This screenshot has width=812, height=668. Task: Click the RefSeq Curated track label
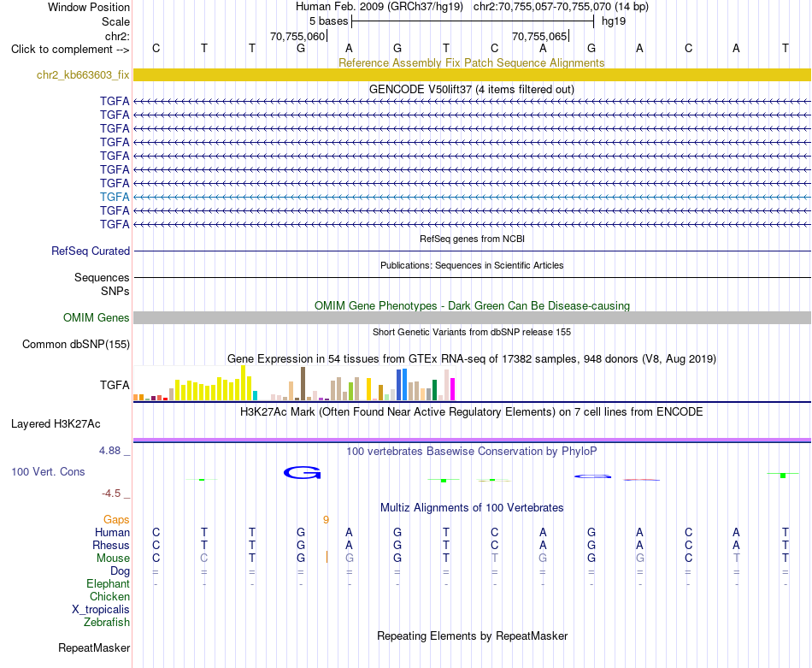click(x=90, y=251)
